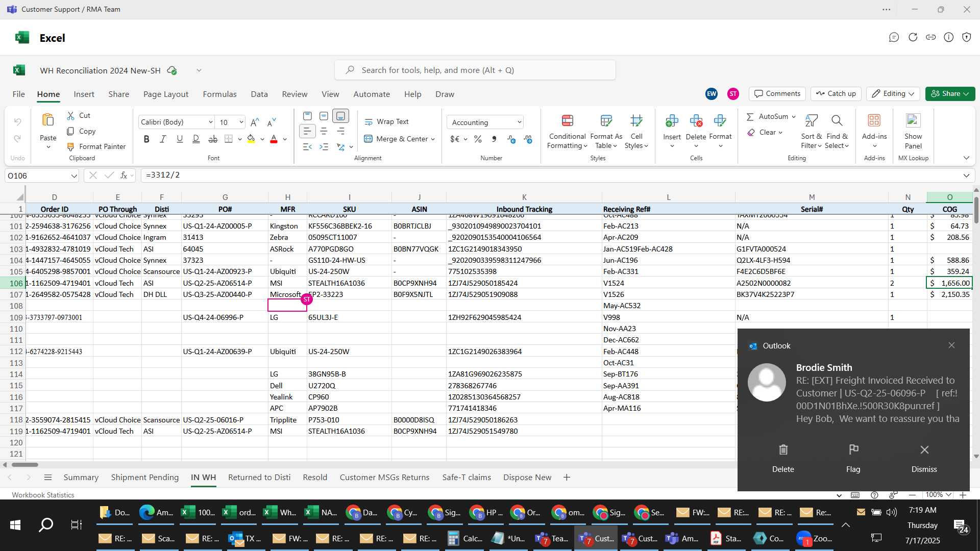980x551 pixels.
Task: Toggle Italic formatting
Action: click(163, 139)
